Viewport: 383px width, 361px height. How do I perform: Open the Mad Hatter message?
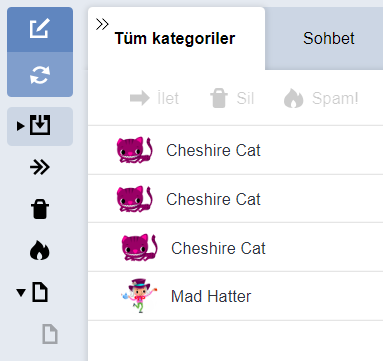[x=236, y=296]
